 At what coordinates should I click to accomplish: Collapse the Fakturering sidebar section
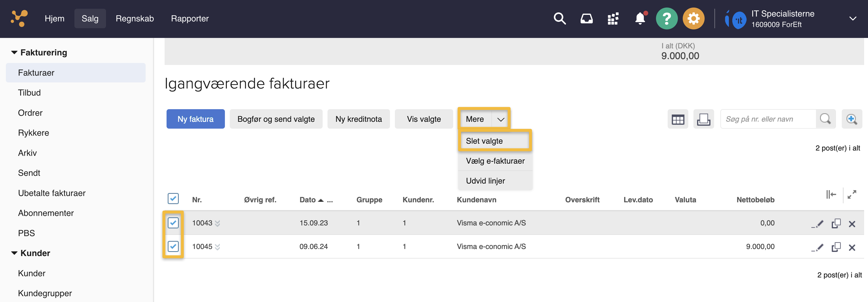pyautogui.click(x=14, y=53)
